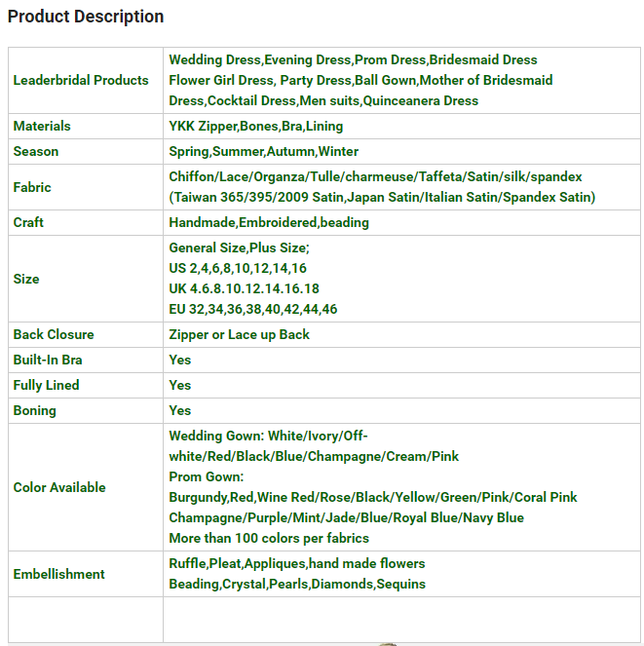Click the Fabric row label
This screenshot has height=646, width=644.
[x=32, y=187]
